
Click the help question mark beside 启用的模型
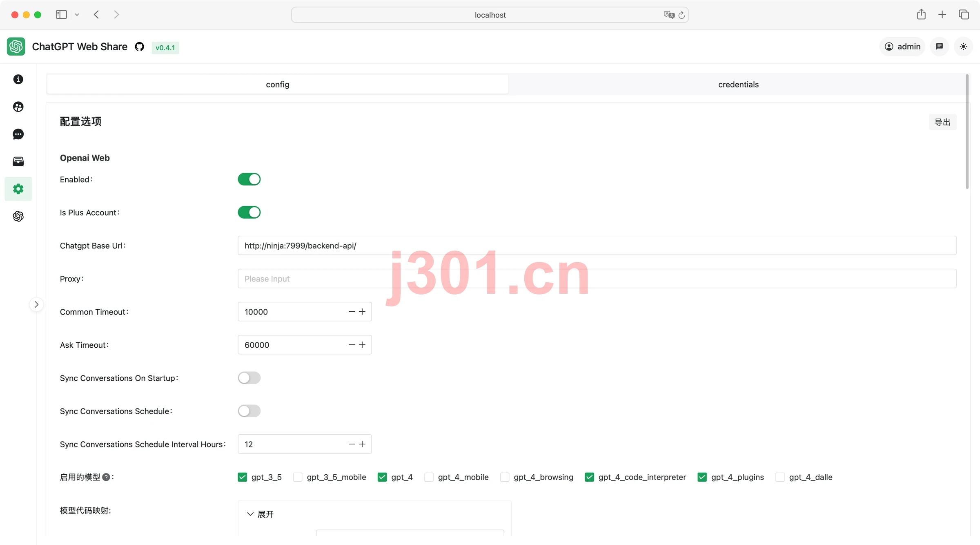click(x=106, y=477)
